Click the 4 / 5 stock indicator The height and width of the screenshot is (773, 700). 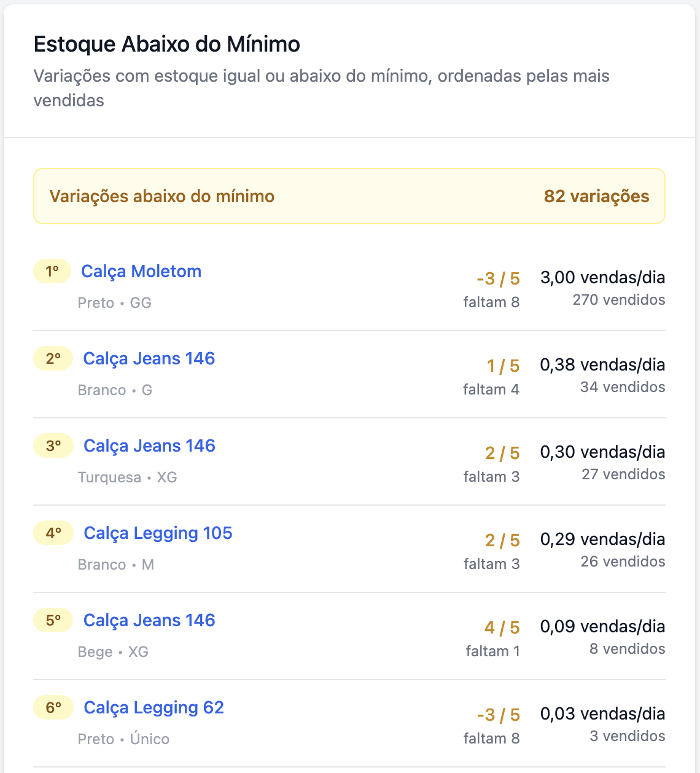tap(502, 628)
